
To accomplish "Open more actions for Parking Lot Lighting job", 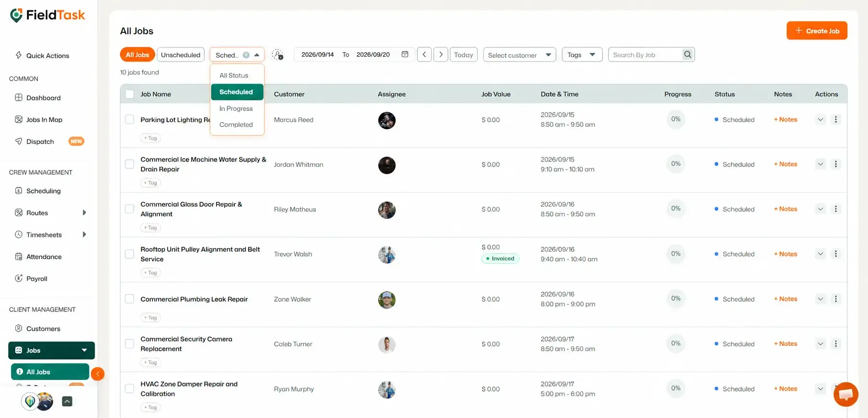I will (836, 120).
